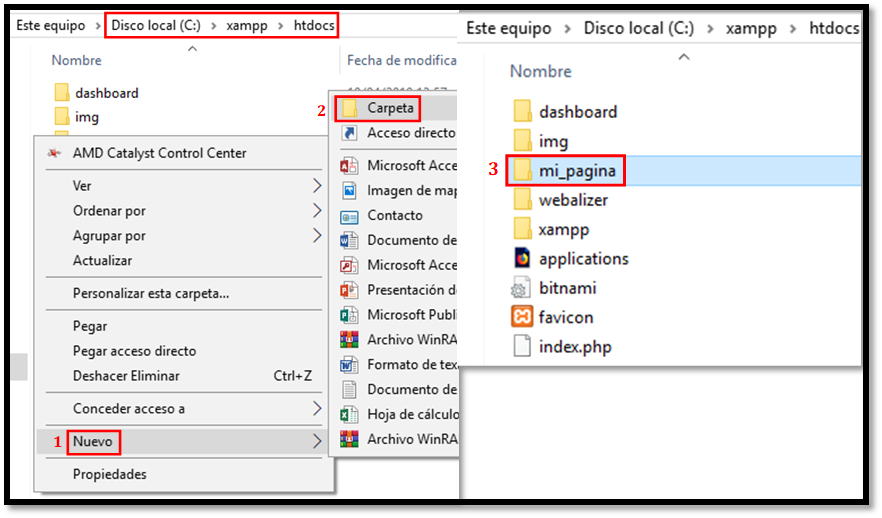
Task: Select the bitnami gear file icon
Action: (x=522, y=288)
